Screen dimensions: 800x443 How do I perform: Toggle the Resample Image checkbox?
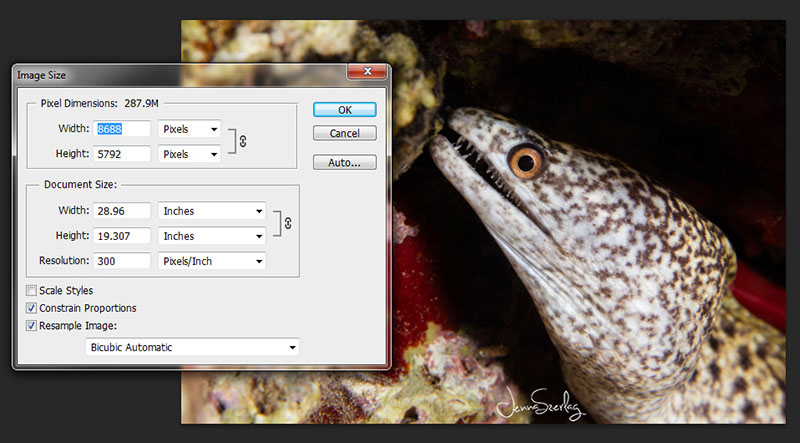31,325
